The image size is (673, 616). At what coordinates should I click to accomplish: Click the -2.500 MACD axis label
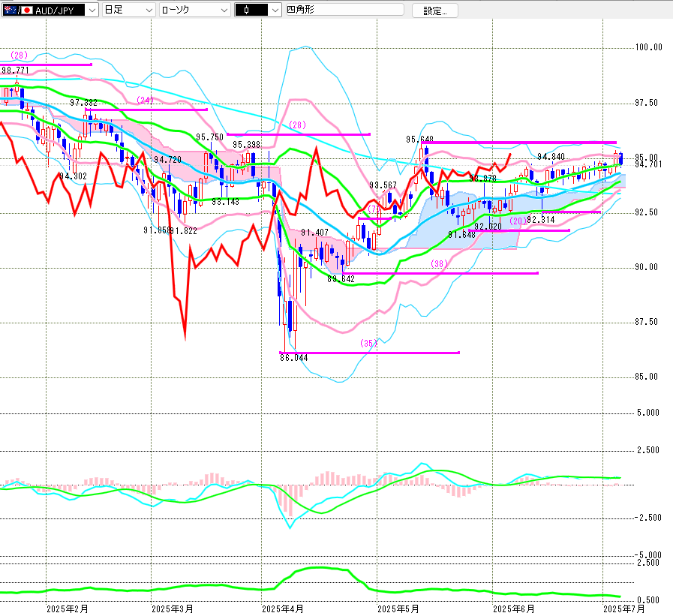648,518
